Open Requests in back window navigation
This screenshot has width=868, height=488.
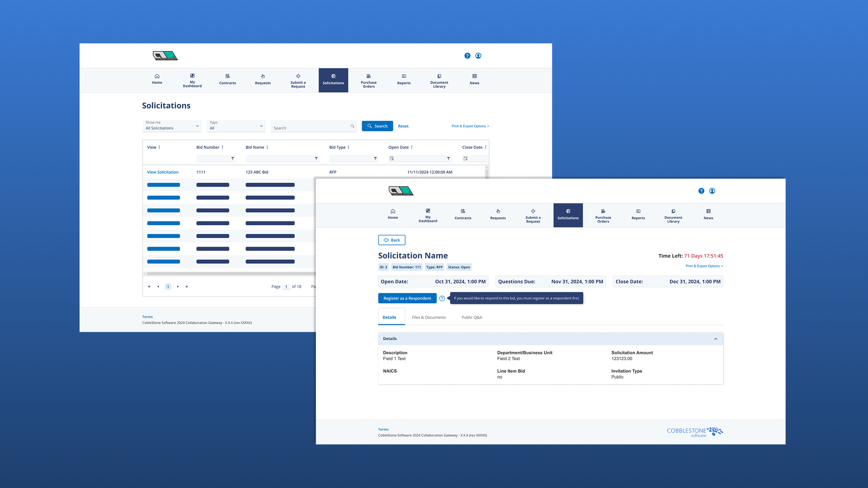click(x=263, y=80)
